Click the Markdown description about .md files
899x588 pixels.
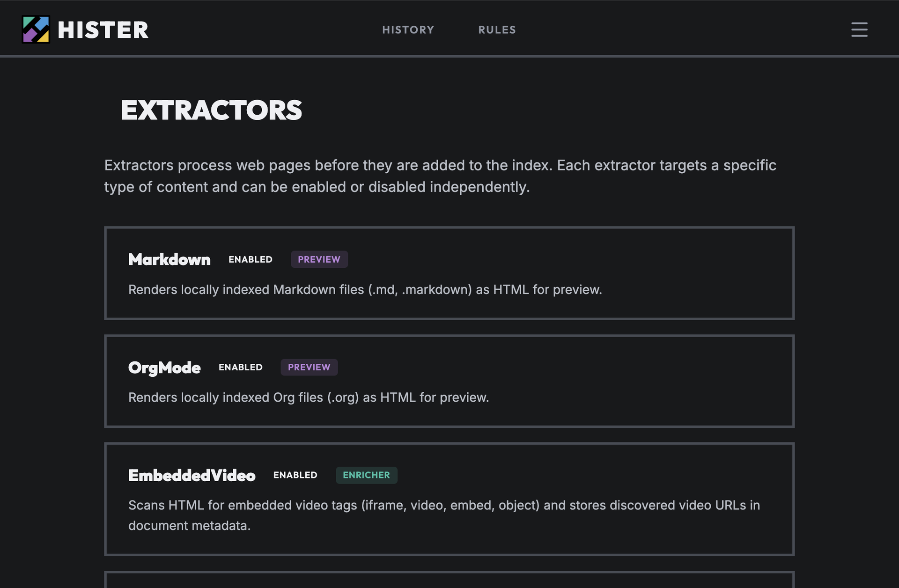pos(365,290)
